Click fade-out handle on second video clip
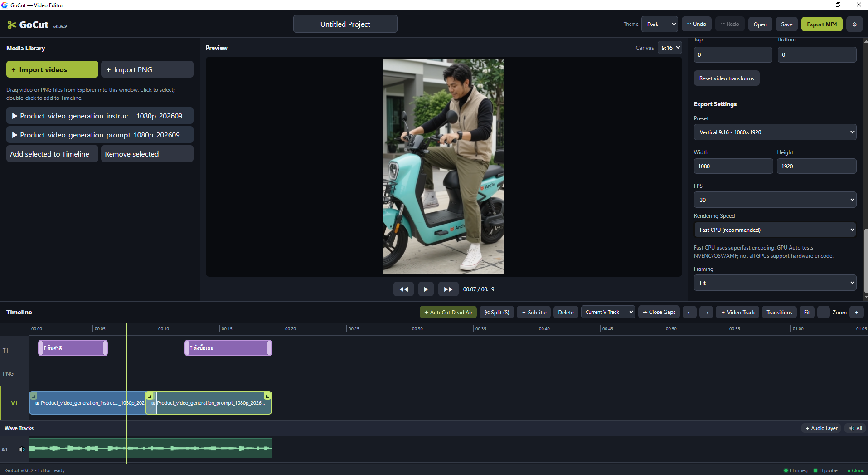 [267, 396]
